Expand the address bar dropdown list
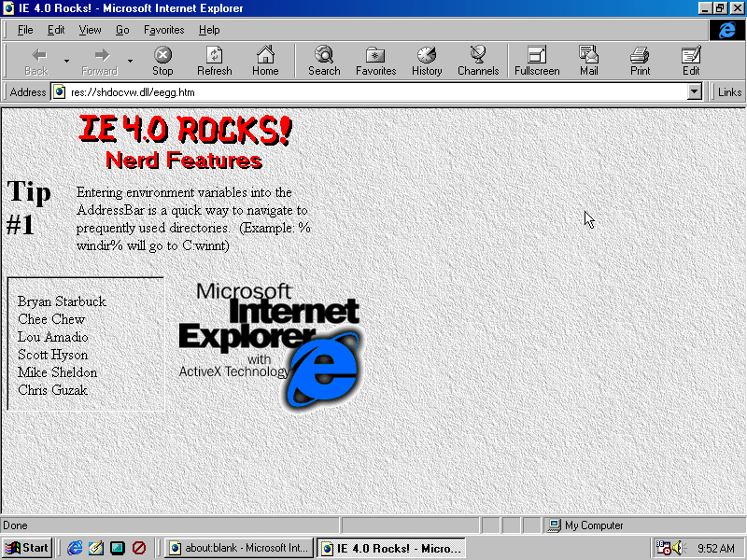 click(695, 91)
